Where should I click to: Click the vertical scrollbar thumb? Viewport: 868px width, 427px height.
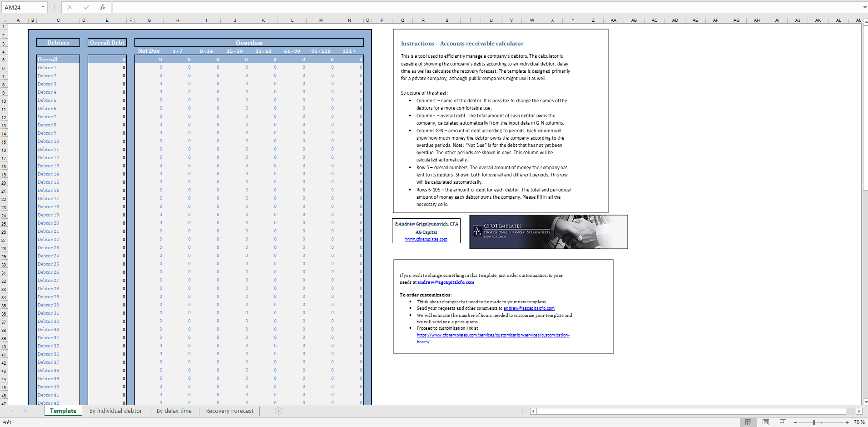pos(865,107)
